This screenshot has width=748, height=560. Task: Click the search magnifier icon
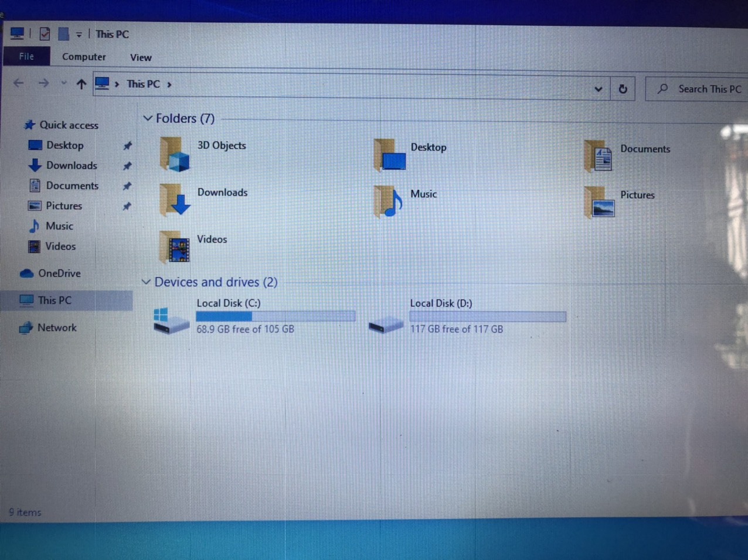[x=662, y=88]
